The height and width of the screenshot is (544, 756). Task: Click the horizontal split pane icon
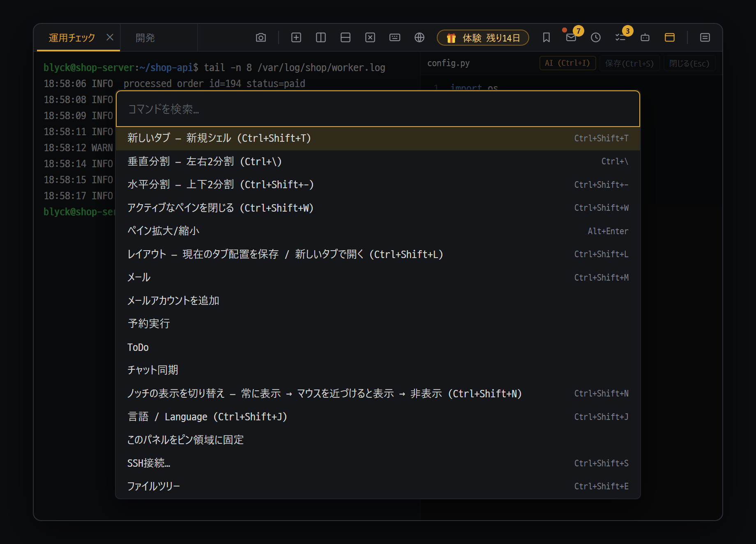(x=346, y=38)
